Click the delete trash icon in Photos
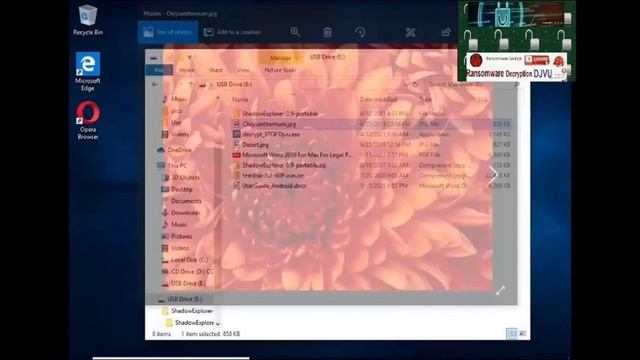Screen dimensions: 640x360 tap(327, 32)
